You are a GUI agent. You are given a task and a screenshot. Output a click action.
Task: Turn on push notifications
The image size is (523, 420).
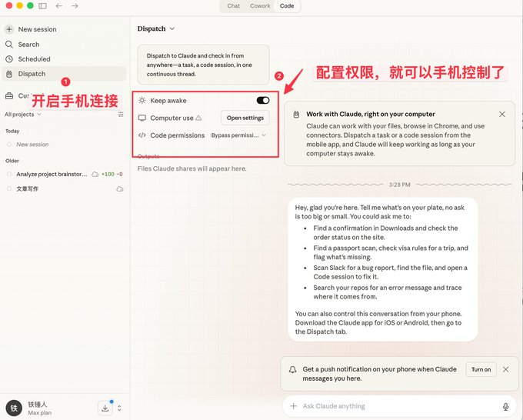(x=481, y=369)
